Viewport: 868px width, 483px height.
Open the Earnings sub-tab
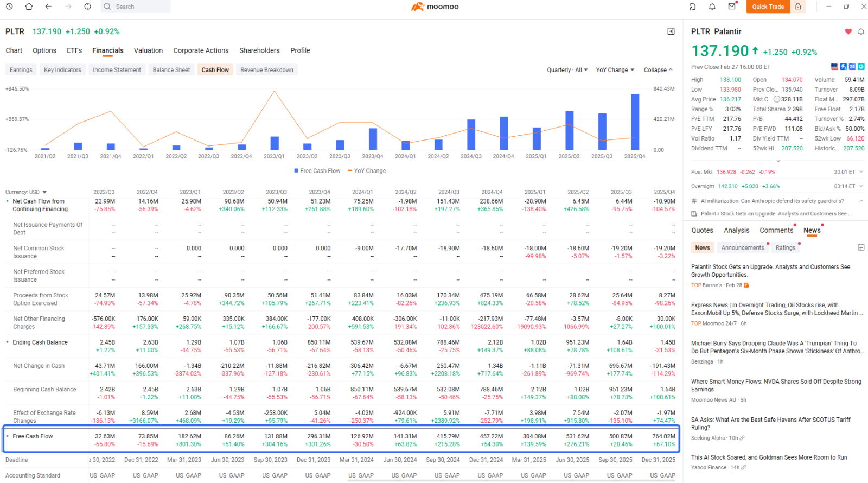point(21,70)
